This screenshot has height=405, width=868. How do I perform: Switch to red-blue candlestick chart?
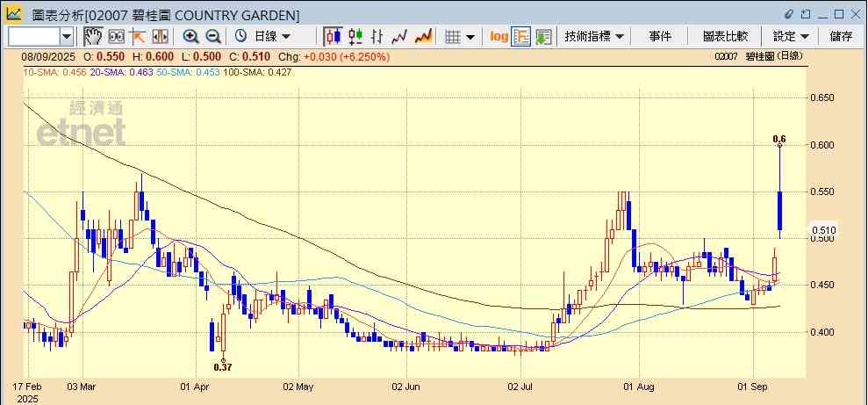coord(333,37)
